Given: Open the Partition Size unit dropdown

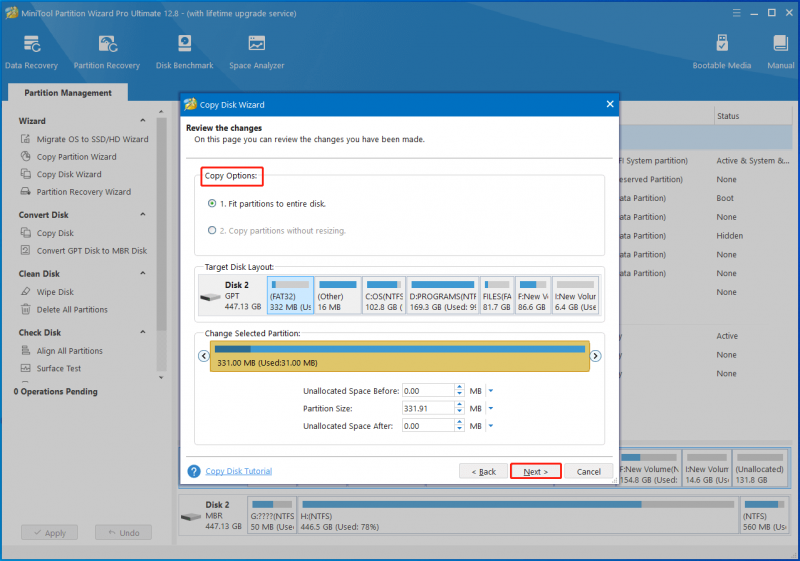Looking at the screenshot, I should (x=491, y=409).
